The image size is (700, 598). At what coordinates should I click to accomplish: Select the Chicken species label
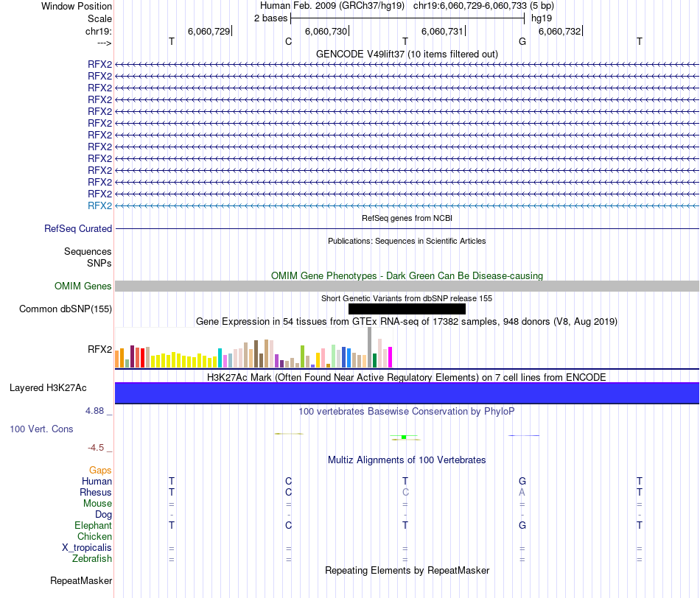point(94,536)
